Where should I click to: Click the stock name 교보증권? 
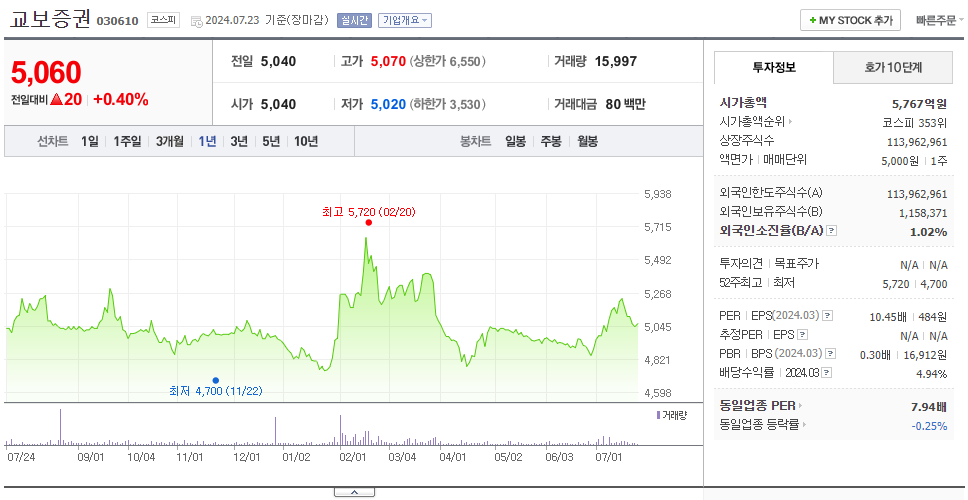coord(51,19)
